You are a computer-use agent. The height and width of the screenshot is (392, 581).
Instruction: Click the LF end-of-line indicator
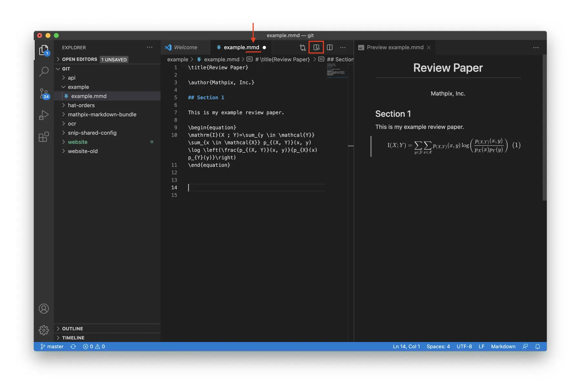point(481,347)
